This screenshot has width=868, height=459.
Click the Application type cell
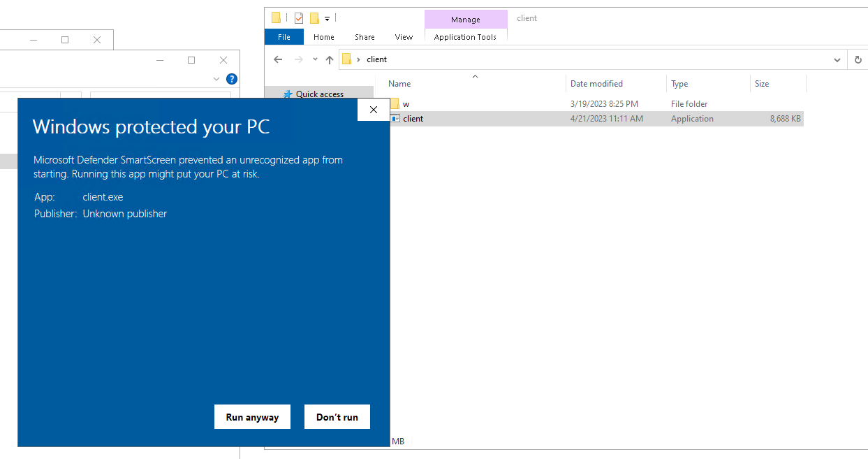pyautogui.click(x=692, y=119)
